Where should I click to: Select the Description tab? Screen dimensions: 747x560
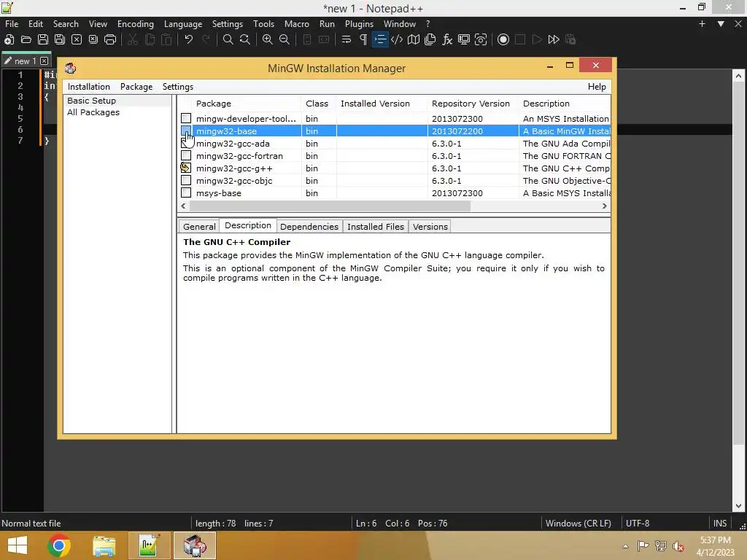pos(248,226)
